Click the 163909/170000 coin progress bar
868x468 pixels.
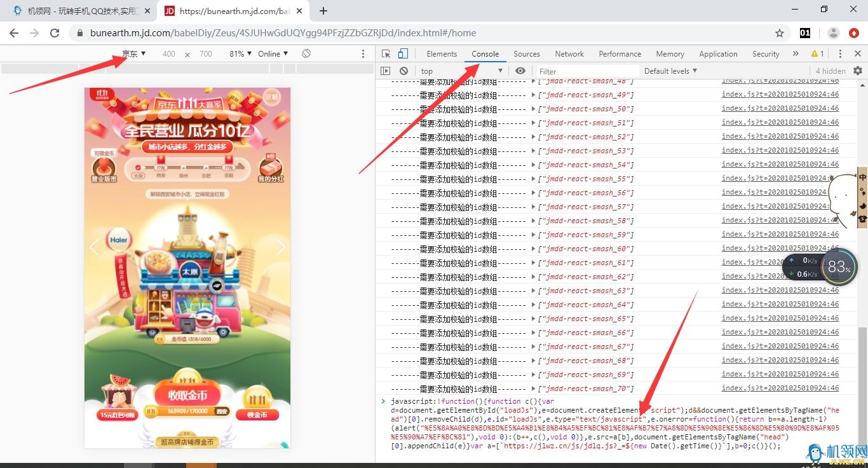pos(187,412)
